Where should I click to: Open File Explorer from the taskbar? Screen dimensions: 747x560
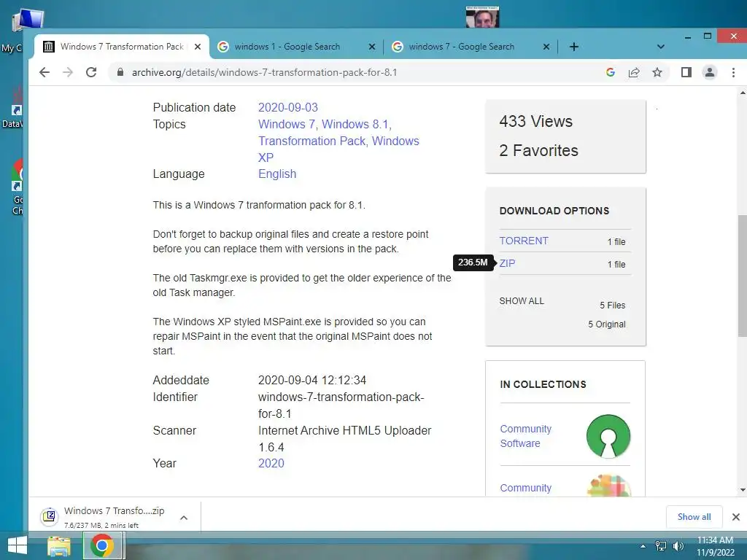pyautogui.click(x=59, y=545)
